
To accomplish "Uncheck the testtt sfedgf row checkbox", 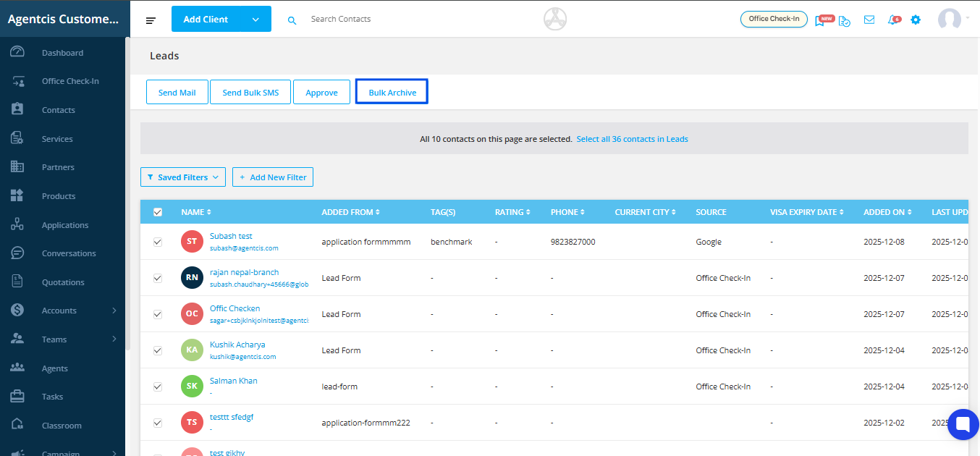I will point(158,423).
